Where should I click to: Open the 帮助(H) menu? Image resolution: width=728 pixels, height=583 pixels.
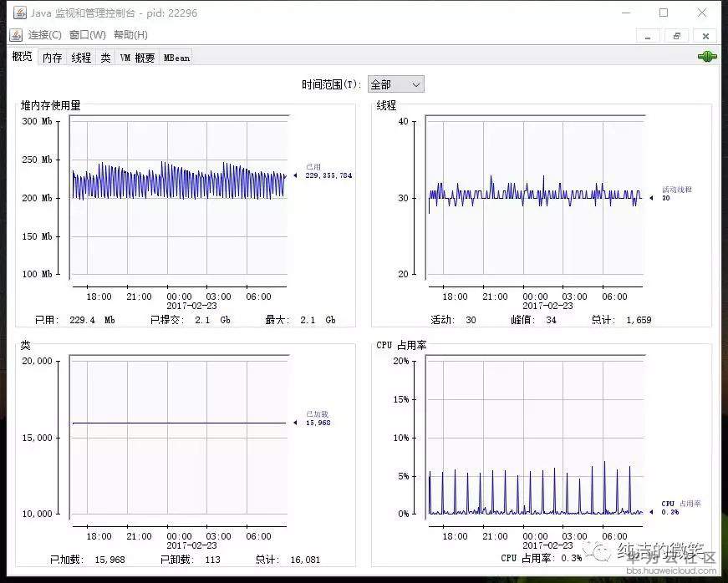coord(130,35)
